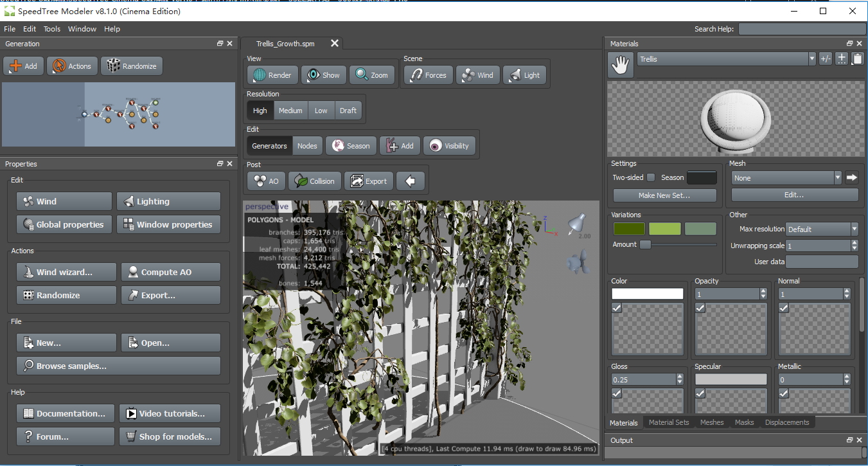Open the Max resolution Default dropdown

point(822,229)
